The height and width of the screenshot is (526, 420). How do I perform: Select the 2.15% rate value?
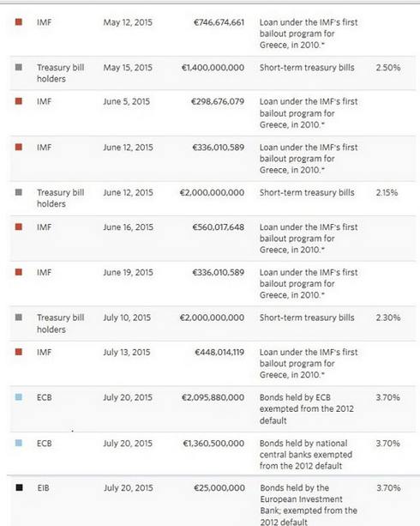tap(387, 192)
